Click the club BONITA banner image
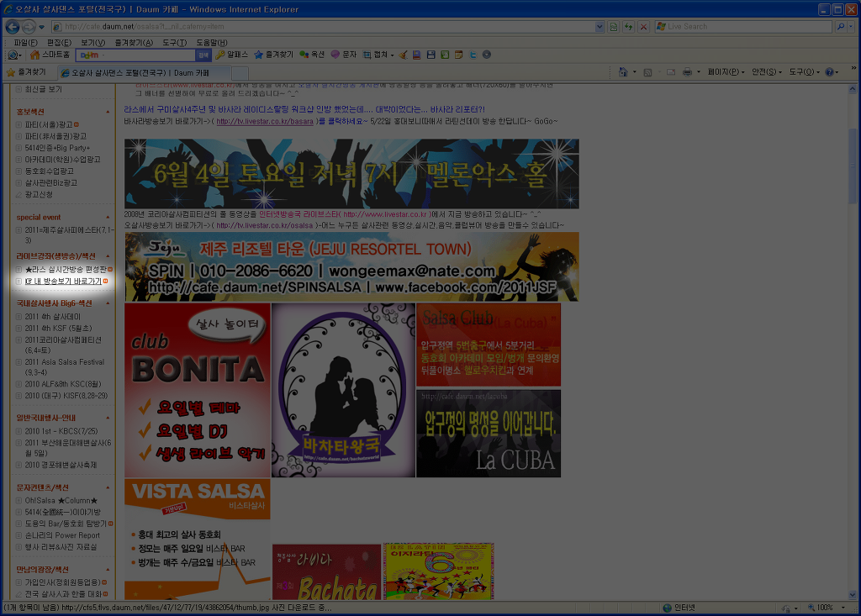This screenshot has width=861, height=616. point(198,390)
